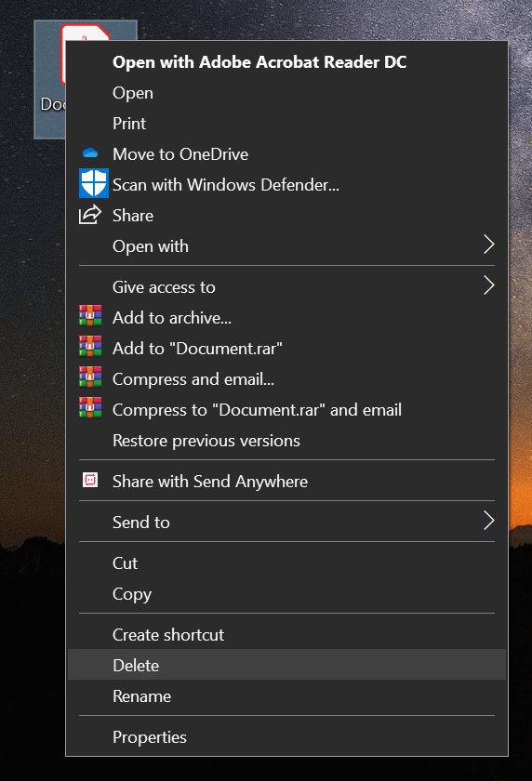Select the highlighted Delete option

pos(286,665)
